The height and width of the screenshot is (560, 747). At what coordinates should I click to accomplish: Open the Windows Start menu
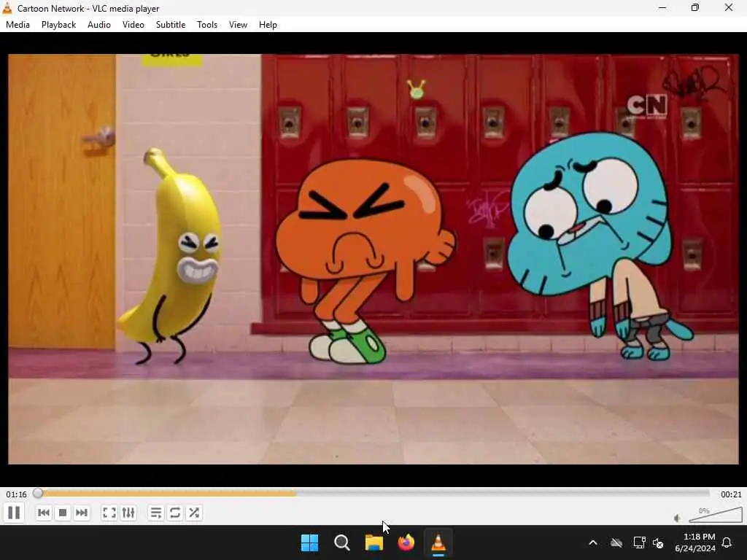(309, 542)
